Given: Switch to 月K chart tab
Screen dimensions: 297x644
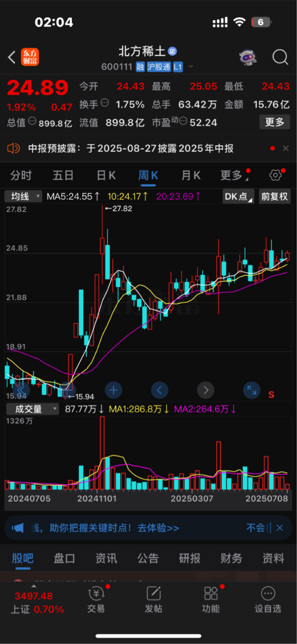Looking at the screenshot, I should [x=191, y=176].
